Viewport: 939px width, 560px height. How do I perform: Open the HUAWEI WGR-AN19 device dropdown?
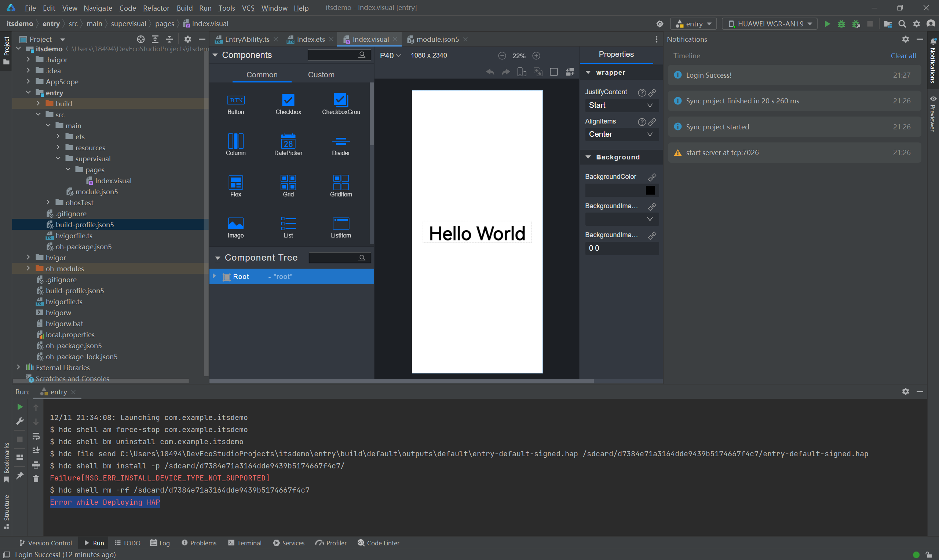770,24
